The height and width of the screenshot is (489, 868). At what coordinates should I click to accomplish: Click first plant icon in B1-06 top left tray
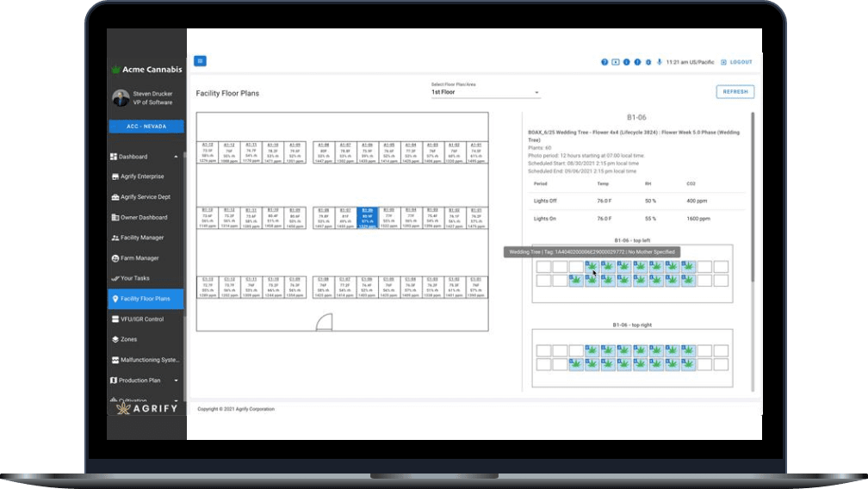coord(592,267)
